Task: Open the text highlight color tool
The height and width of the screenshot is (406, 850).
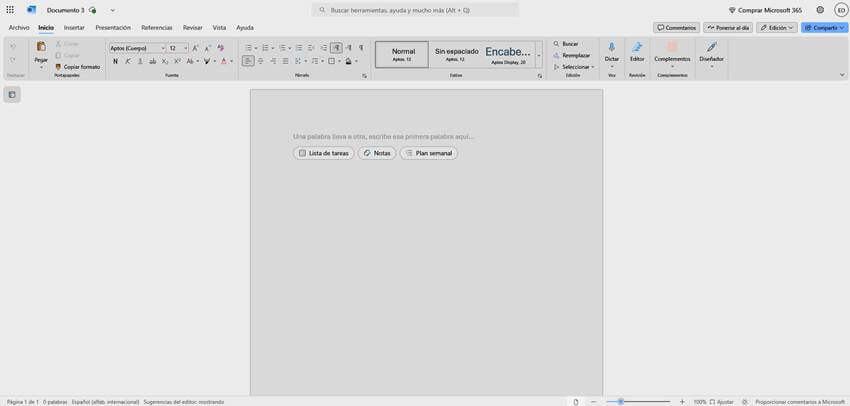Action: point(207,61)
